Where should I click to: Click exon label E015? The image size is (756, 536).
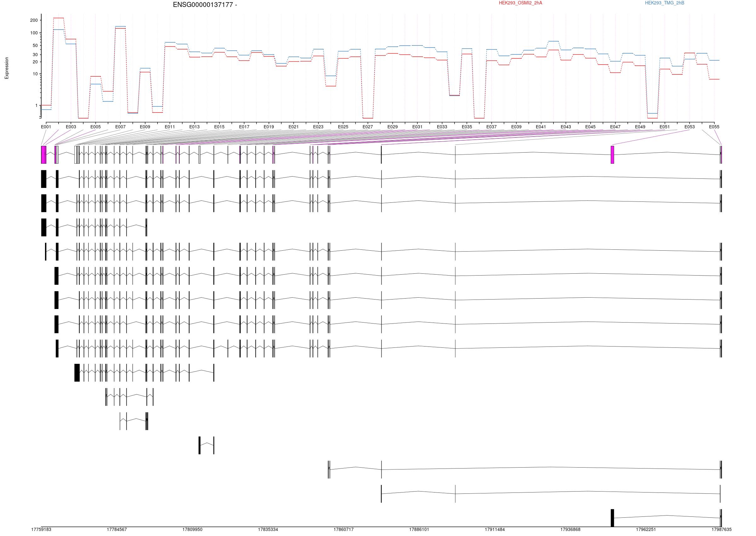pos(219,127)
